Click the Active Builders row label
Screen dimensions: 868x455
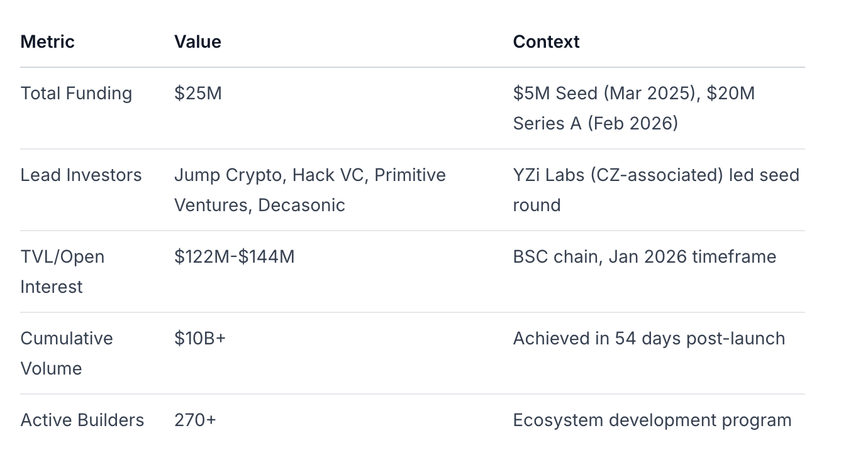pos(82,420)
